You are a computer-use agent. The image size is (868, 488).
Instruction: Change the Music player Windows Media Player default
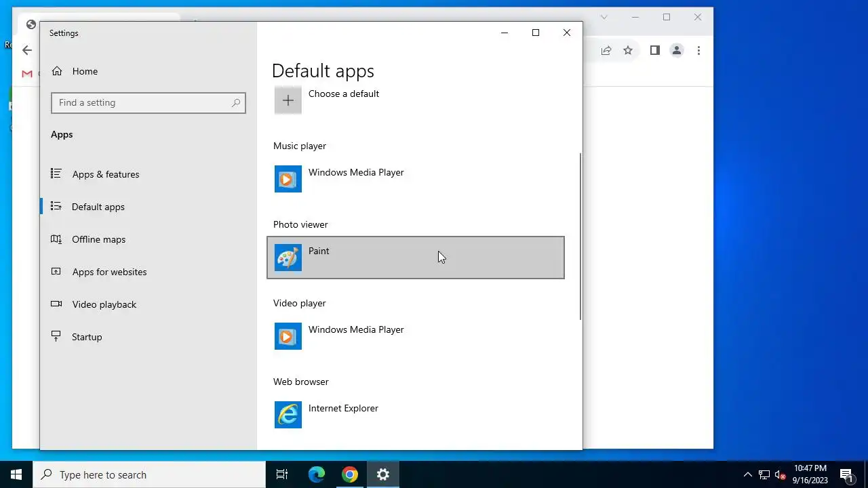[416, 179]
